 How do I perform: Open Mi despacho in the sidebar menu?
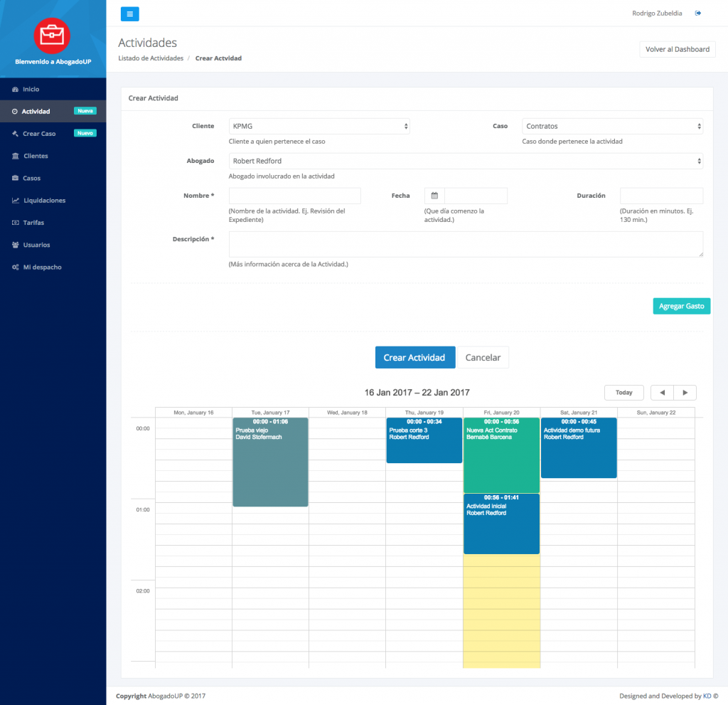point(53,267)
